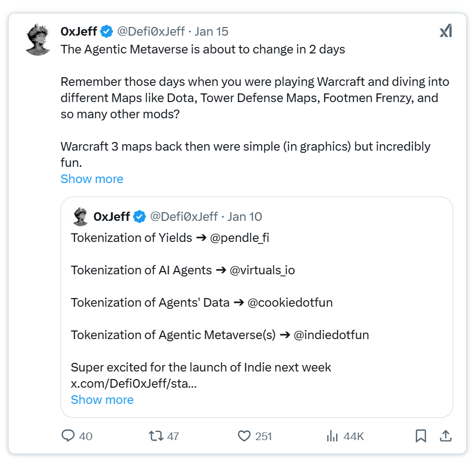Click the Jan 10 timestamp of quoted tweet
This screenshot has height=466, width=476.
pyautogui.click(x=245, y=217)
